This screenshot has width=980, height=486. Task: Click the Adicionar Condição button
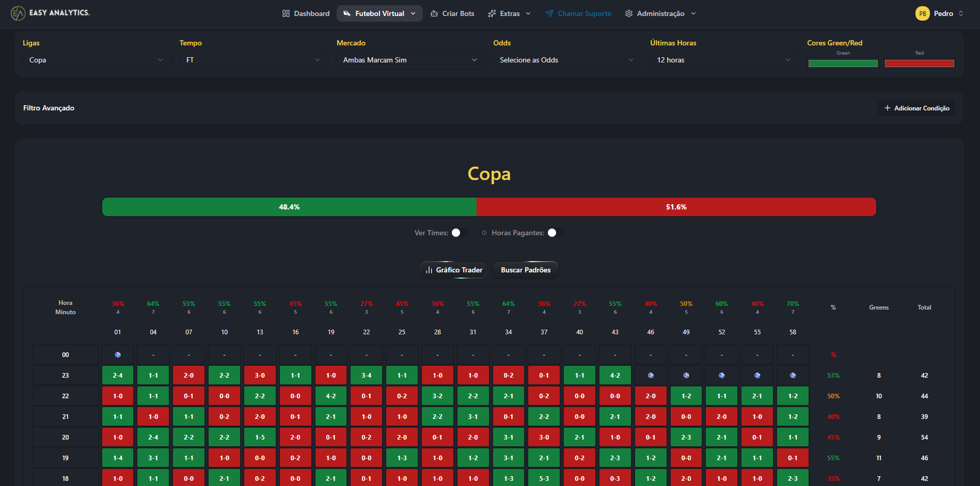(916, 108)
